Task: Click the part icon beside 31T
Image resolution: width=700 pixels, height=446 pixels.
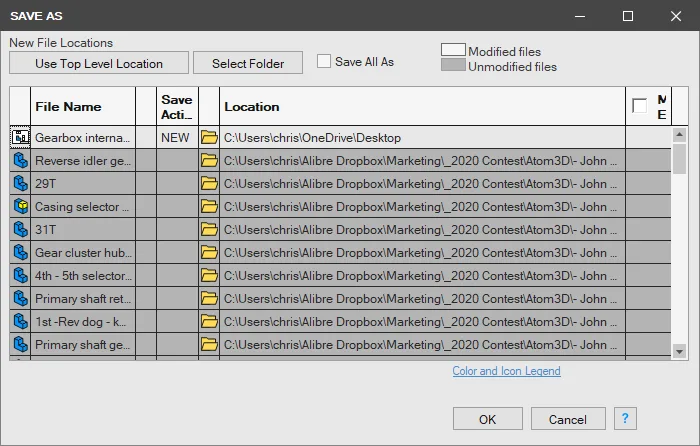Action: (x=21, y=229)
